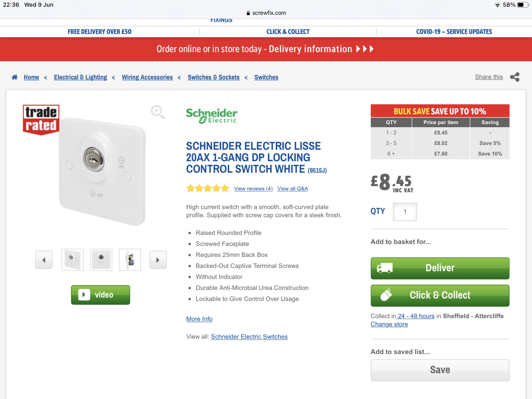Screen dimensions: 532x399
Task: Zoom product image with magnifier icon
Action: coord(157,112)
